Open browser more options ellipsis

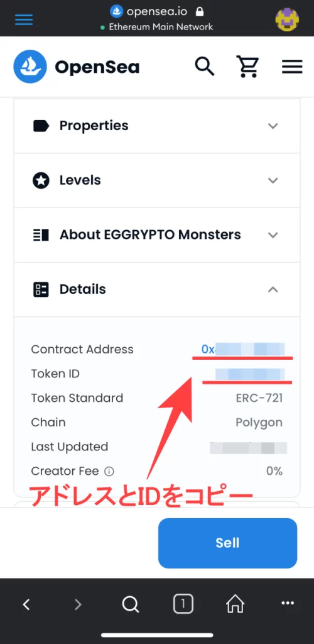tap(288, 603)
